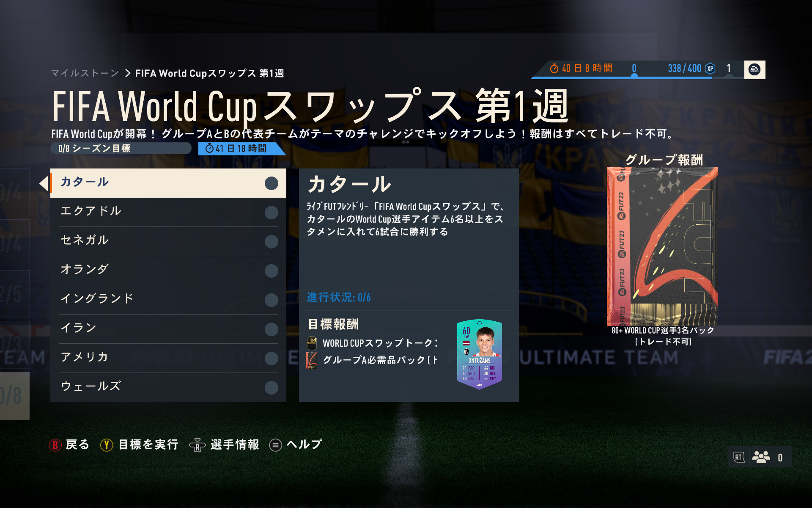Toggle the エクアドル objective status circle
The image size is (812, 508).
[271, 213]
